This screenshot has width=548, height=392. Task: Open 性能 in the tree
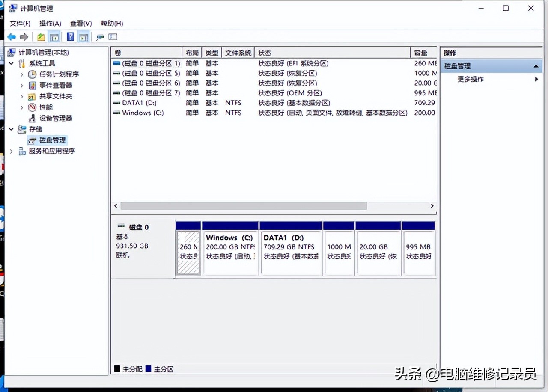tap(46, 107)
